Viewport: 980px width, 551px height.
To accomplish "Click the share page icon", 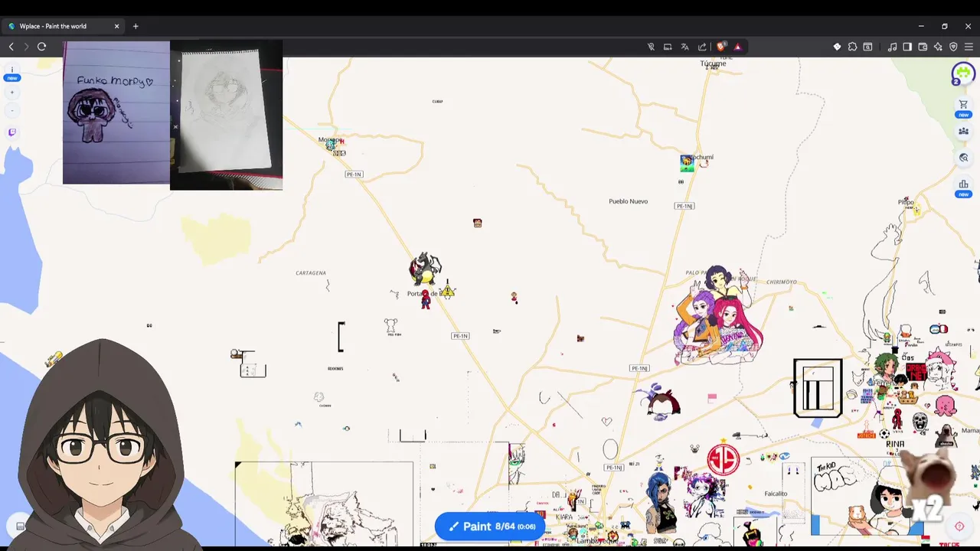I will click(x=702, y=47).
